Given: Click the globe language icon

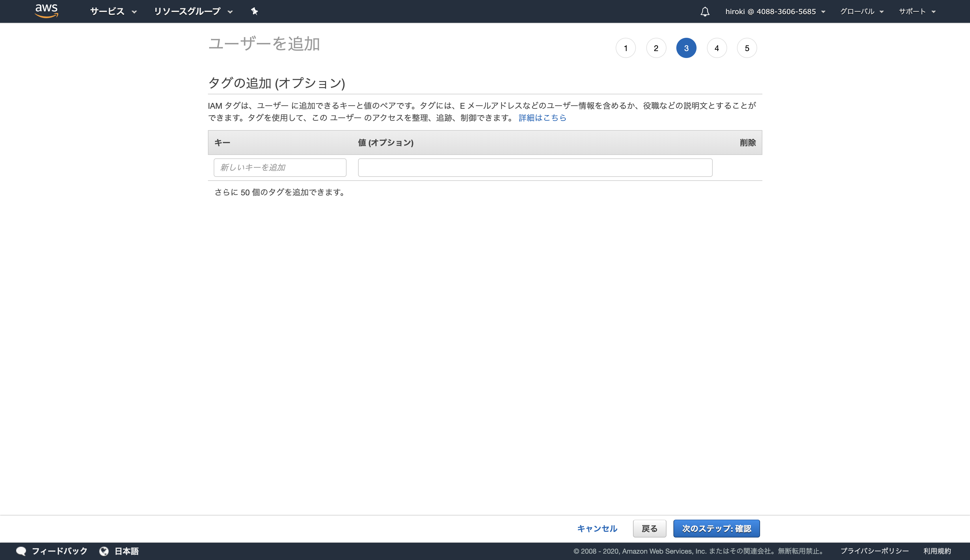Looking at the screenshot, I should coord(104,551).
